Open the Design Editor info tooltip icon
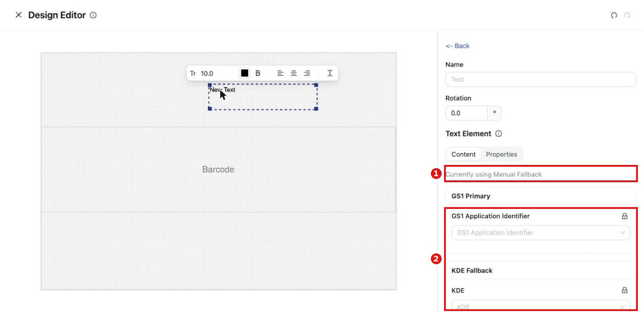The height and width of the screenshot is (312, 644). point(93,15)
